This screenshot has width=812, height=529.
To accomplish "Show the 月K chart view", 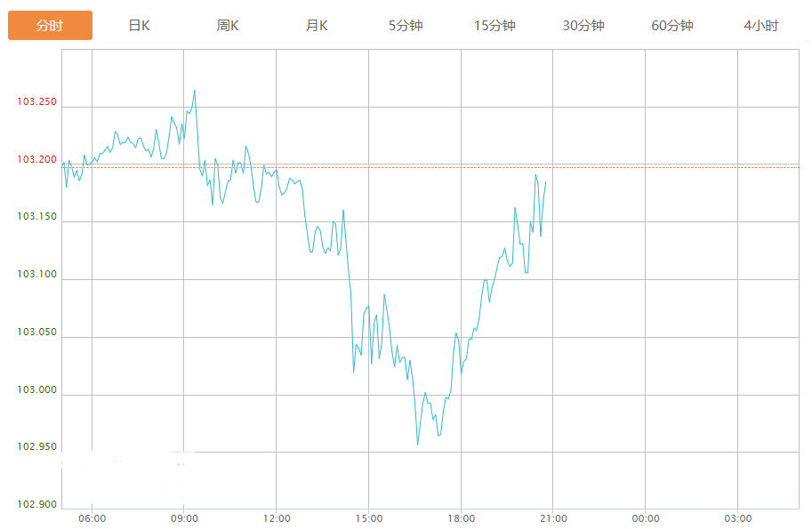I will point(317,26).
